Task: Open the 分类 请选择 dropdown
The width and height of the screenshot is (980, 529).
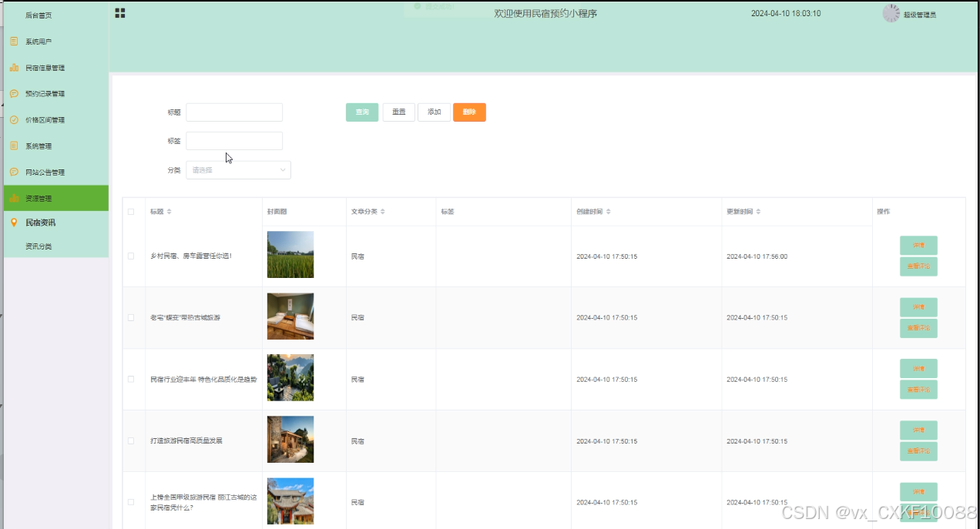Action: pos(239,170)
